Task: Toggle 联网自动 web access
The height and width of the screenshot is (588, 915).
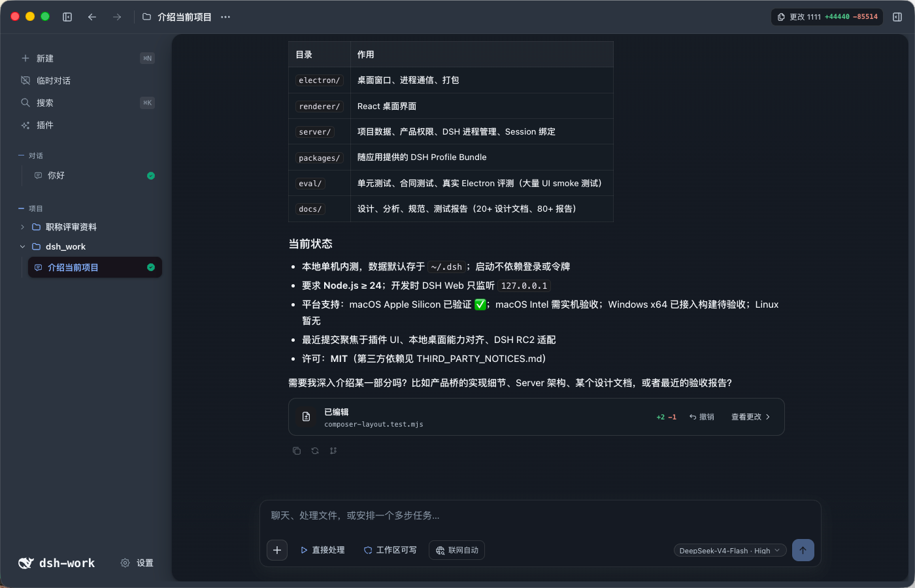Action: pyautogui.click(x=457, y=550)
